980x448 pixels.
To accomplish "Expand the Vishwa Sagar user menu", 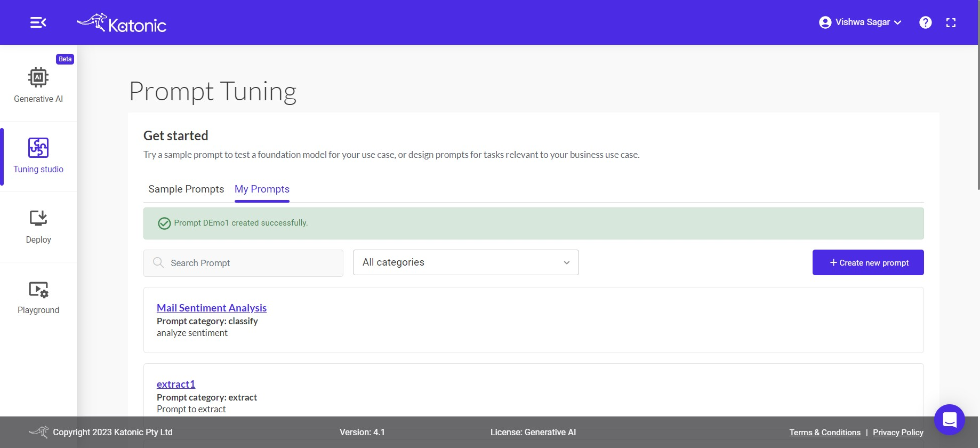I will [860, 22].
